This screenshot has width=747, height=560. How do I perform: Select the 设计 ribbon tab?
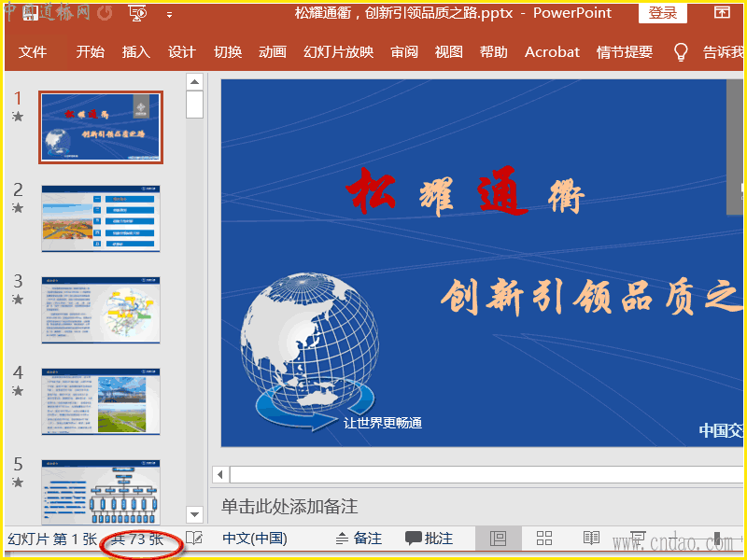pyautogui.click(x=181, y=52)
